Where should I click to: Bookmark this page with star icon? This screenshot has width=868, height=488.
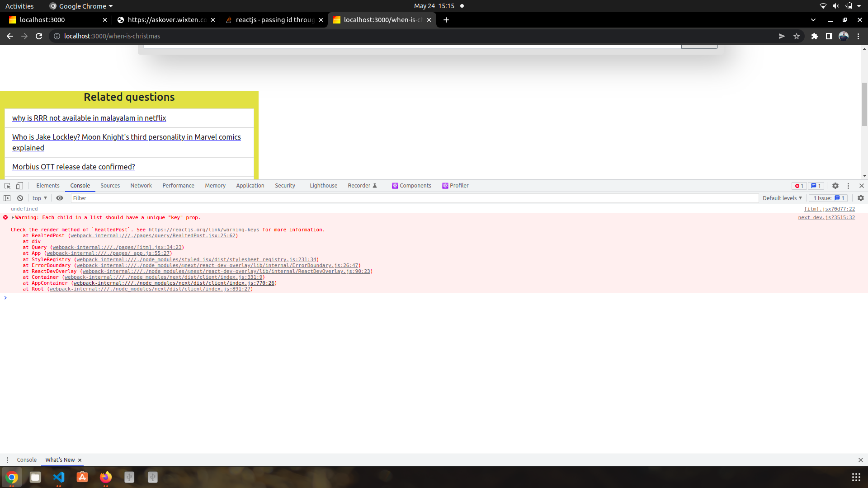(x=797, y=36)
